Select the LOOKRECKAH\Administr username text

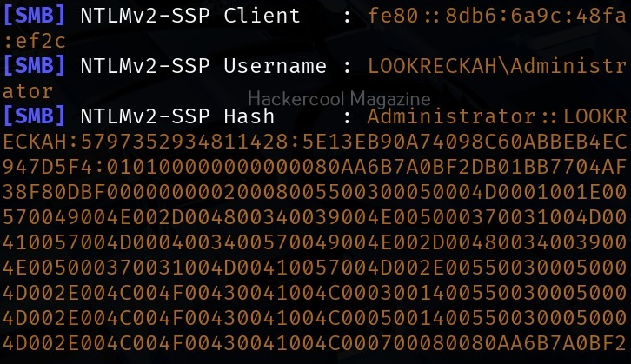pos(496,66)
